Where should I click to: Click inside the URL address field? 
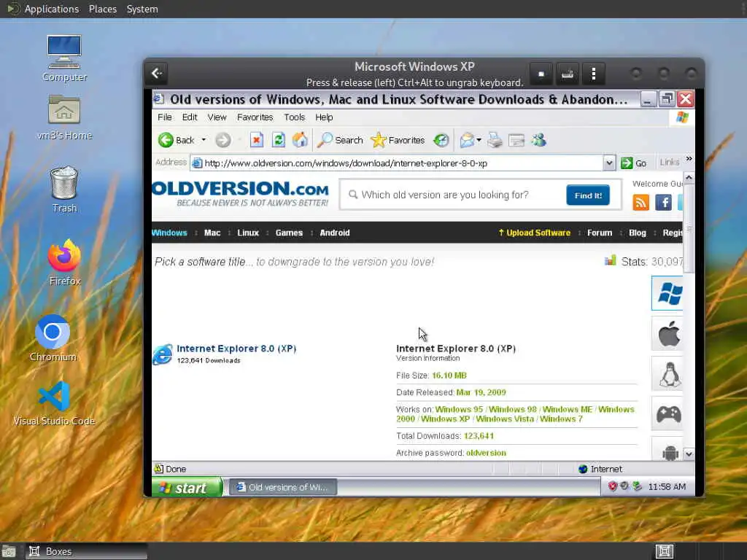point(397,163)
